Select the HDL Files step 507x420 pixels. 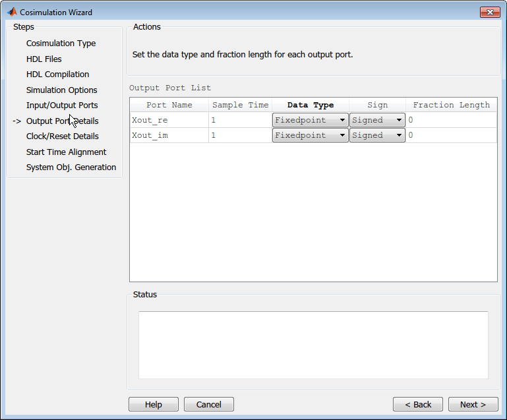point(44,59)
